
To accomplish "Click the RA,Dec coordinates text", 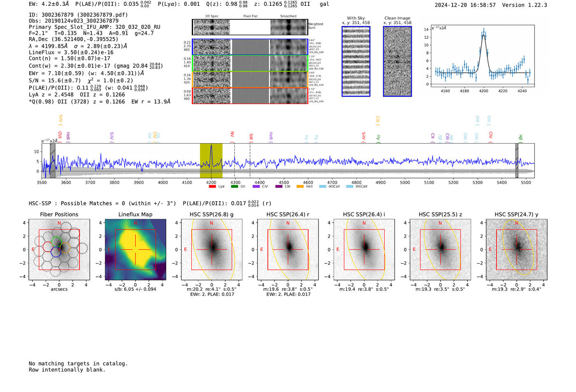I will (x=73, y=39).
